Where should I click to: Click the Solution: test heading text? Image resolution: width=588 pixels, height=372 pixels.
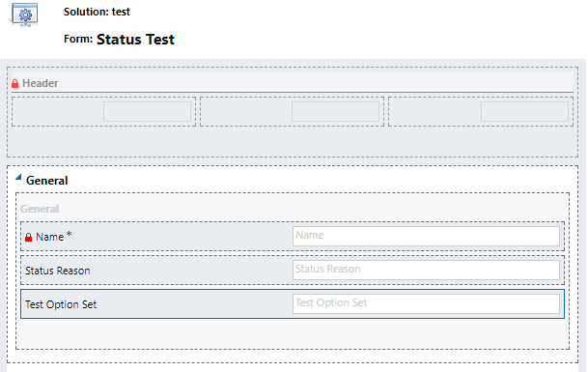click(97, 12)
